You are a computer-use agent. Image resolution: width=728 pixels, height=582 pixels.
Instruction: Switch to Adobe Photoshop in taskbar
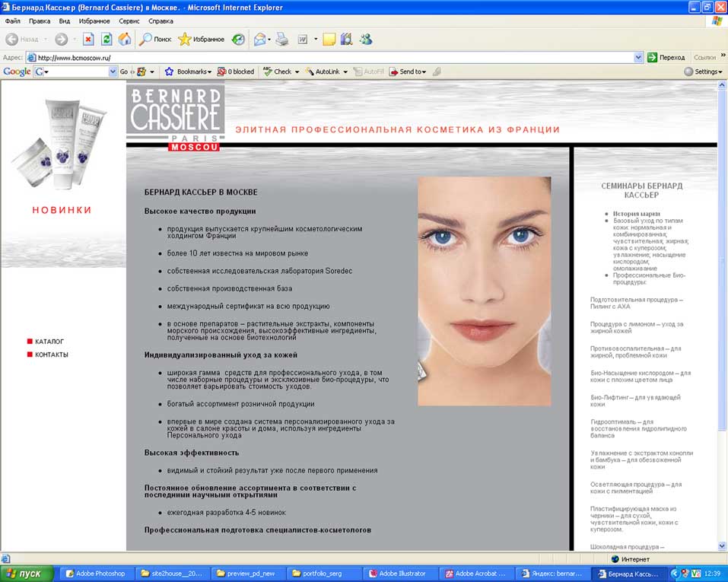point(96,574)
